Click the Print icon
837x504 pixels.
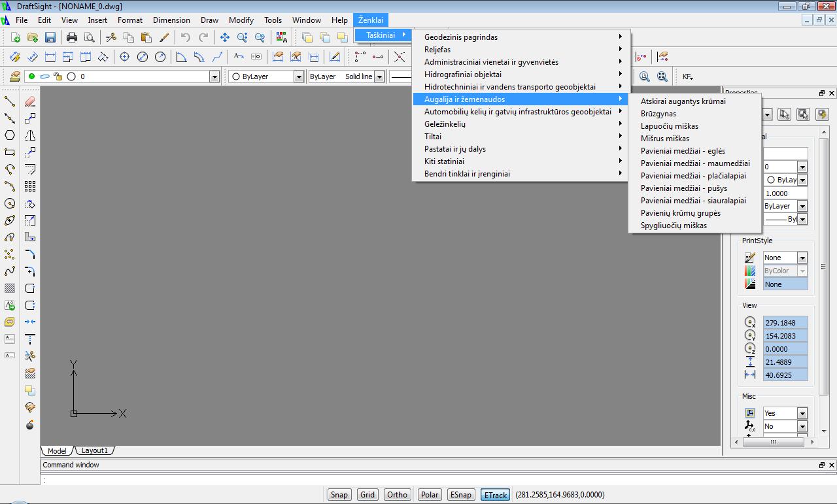(72, 37)
